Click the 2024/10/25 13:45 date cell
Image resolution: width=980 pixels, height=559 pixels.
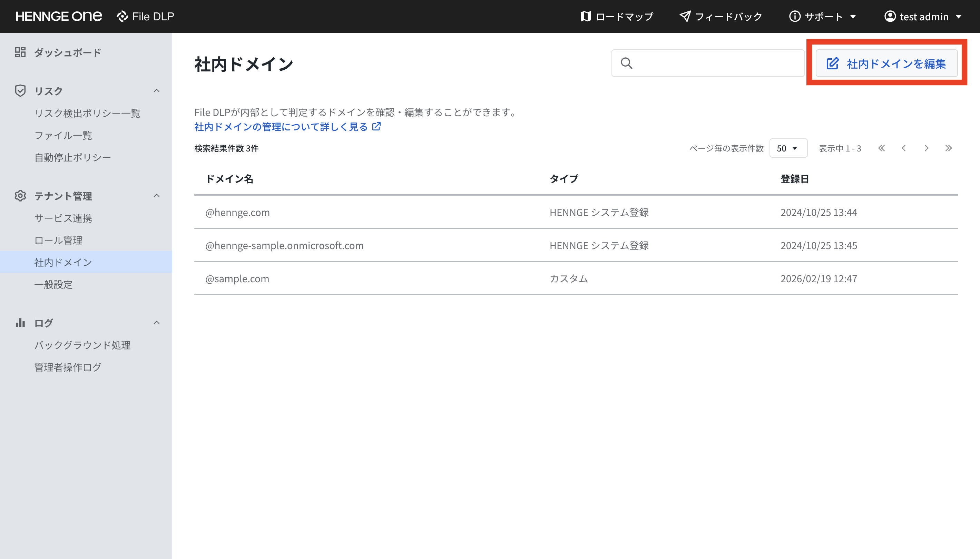(819, 245)
